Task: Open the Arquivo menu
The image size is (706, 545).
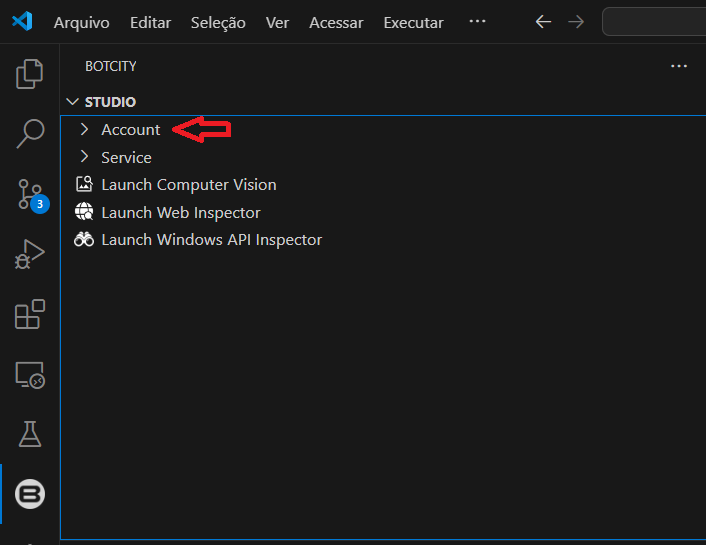Action: [x=81, y=22]
